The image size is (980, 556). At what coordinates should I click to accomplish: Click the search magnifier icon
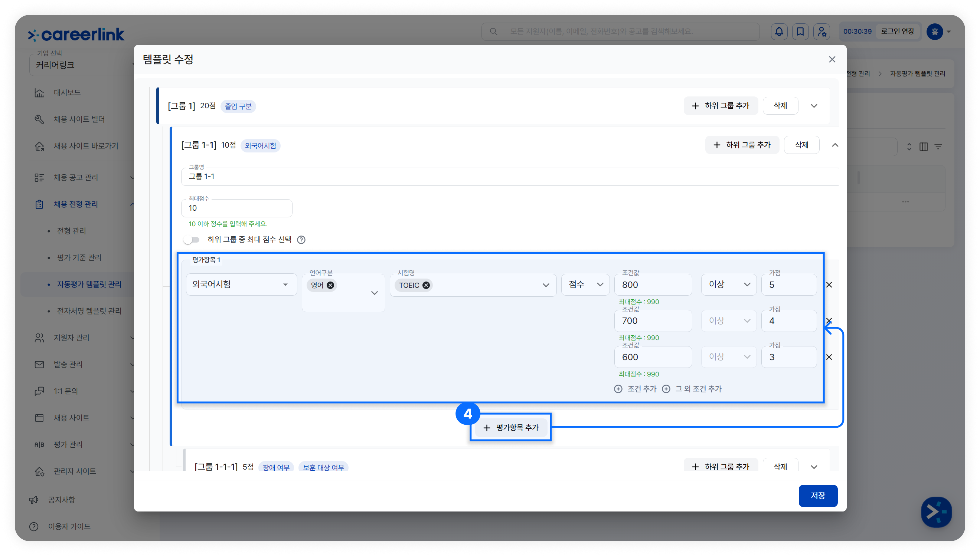tap(493, 31)
